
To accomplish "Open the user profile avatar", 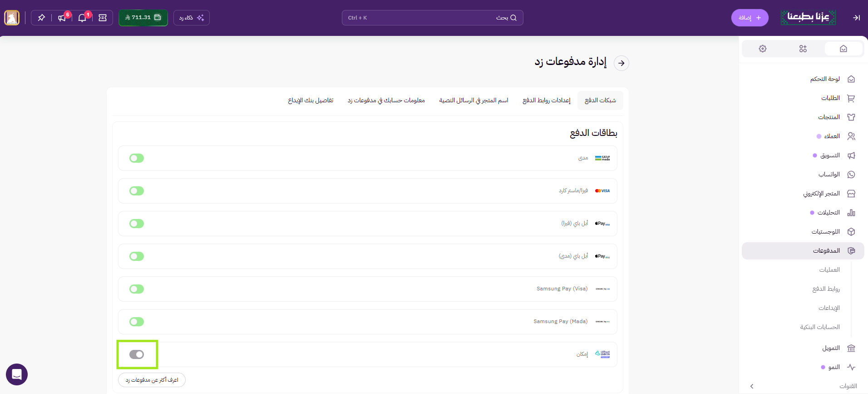I will (12, 18).
